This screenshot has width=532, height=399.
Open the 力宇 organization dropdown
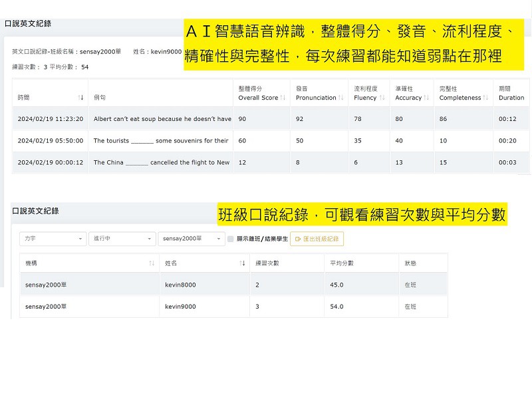tap(53, 239)
